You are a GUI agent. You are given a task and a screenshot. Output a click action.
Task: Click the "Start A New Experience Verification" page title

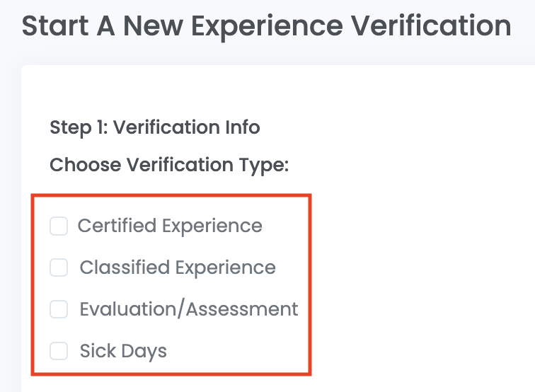[266, 26]
